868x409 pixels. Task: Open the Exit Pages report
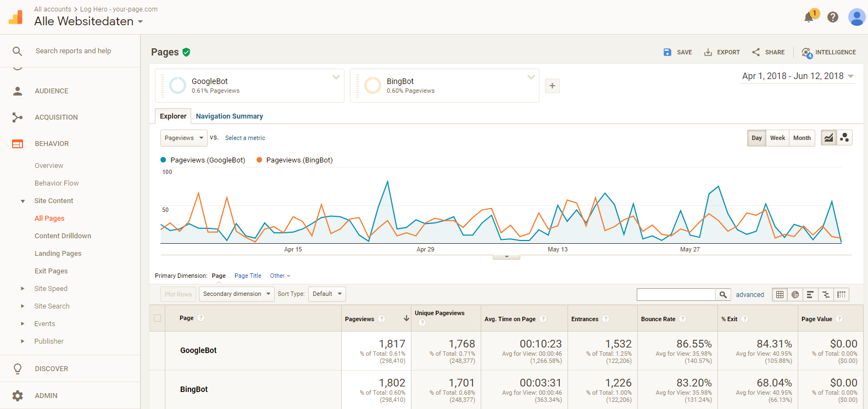point(51,271)
